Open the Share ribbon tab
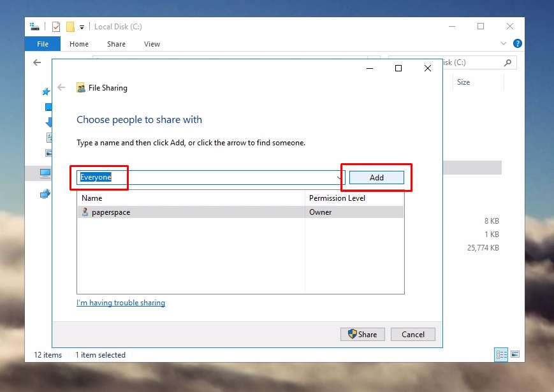The height and width of the screenshot is (392, 554). (x=116, y=44)
